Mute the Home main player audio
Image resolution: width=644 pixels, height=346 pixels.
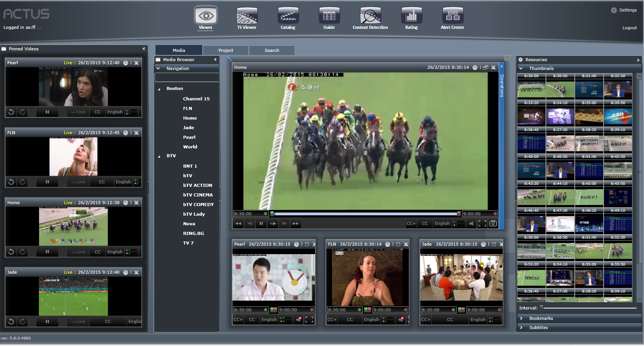[x=471, y=223]
